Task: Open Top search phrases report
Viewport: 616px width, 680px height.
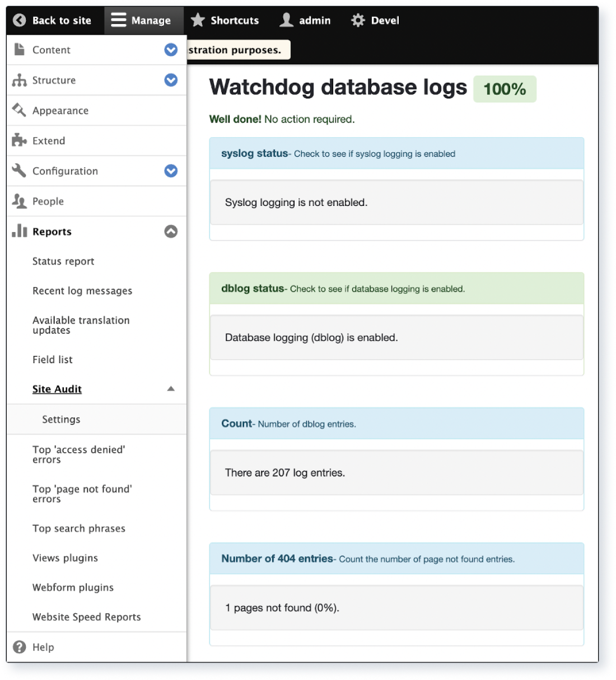Action: pyautogui.click(x=78, y=528)
